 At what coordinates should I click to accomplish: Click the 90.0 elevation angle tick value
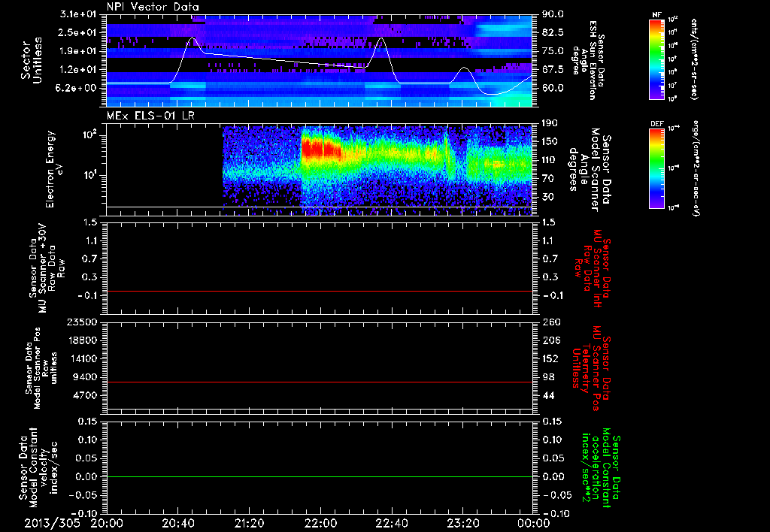(x=553, y=14)
